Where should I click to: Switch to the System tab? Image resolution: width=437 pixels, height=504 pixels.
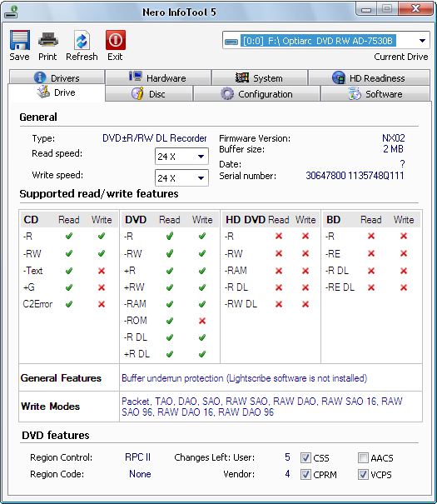click(260, 77)
